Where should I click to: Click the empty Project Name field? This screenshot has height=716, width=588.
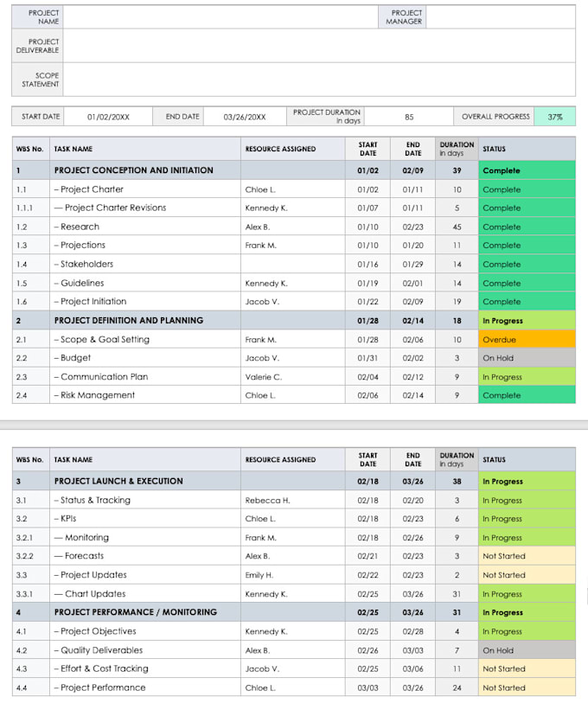coord(220,17)
